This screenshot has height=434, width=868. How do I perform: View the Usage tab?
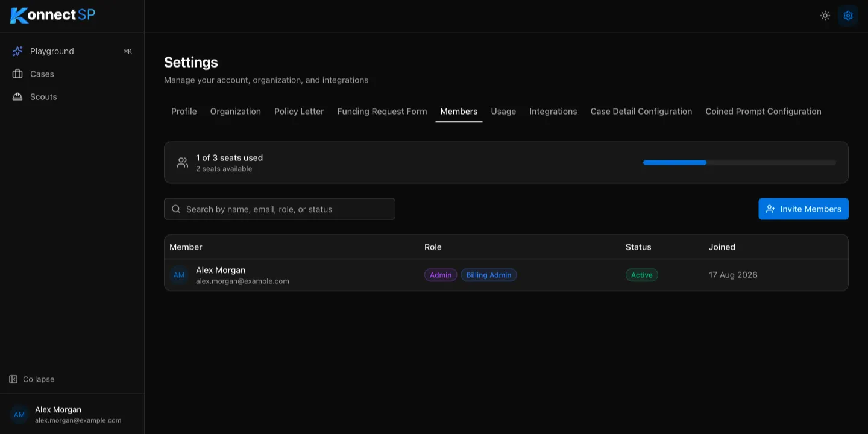(x=503, y=112)
